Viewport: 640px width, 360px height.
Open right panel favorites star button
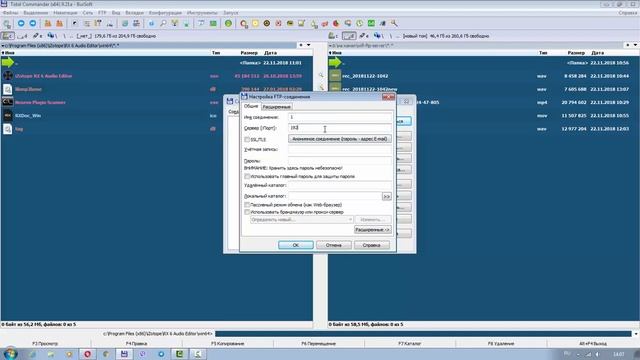pyautogui.click(x=628, y=45)
